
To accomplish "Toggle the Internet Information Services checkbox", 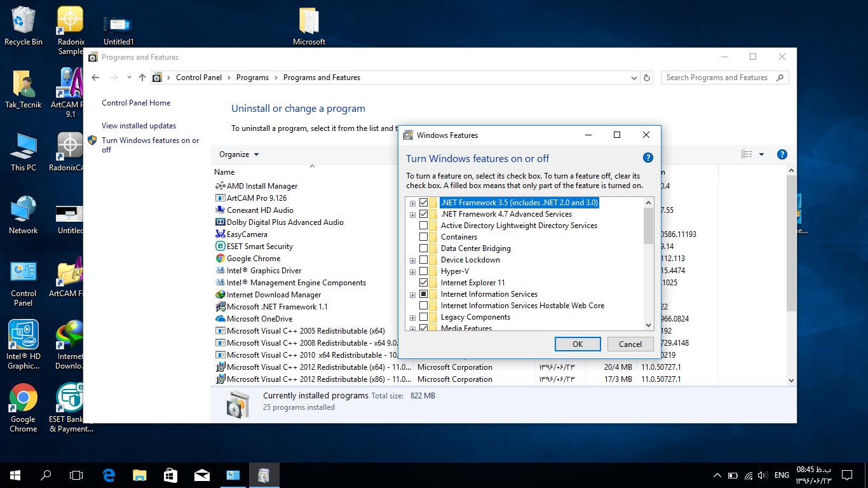I will pyautogui.click(x=424, y=294).
